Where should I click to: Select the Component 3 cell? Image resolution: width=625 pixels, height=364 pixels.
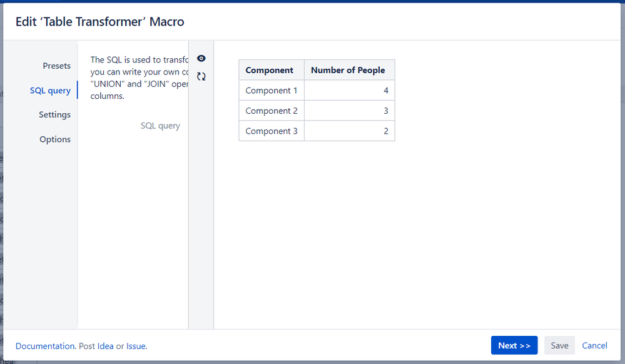272,131
